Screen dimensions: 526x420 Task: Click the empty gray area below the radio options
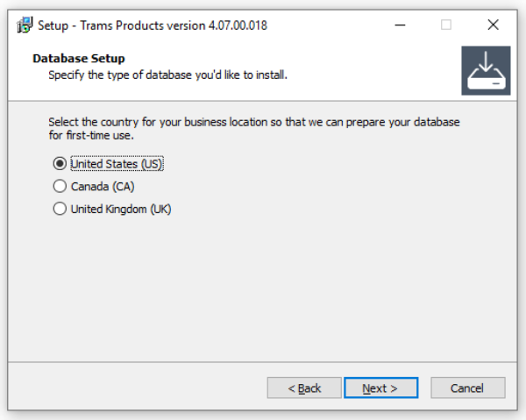tap(263, 289)
